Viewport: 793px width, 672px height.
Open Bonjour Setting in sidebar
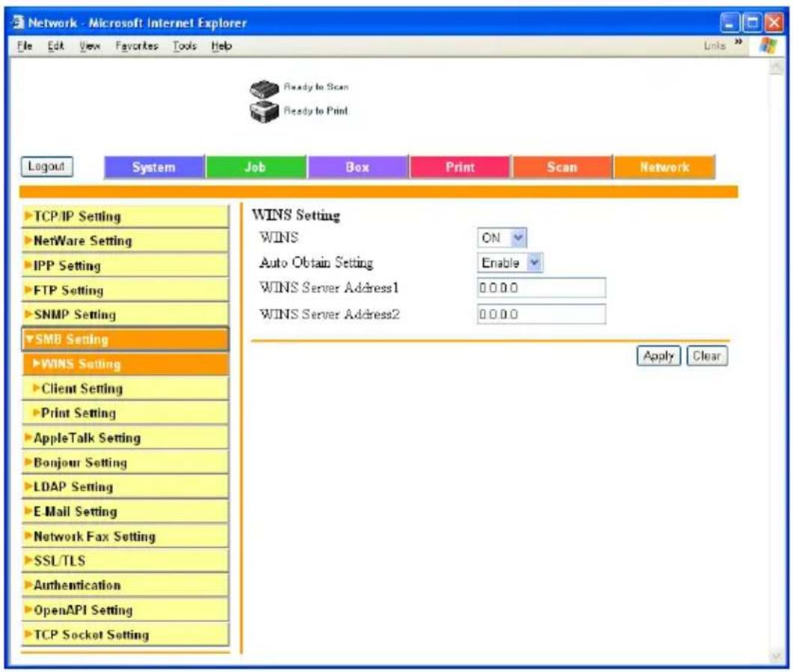click(125, 462)
